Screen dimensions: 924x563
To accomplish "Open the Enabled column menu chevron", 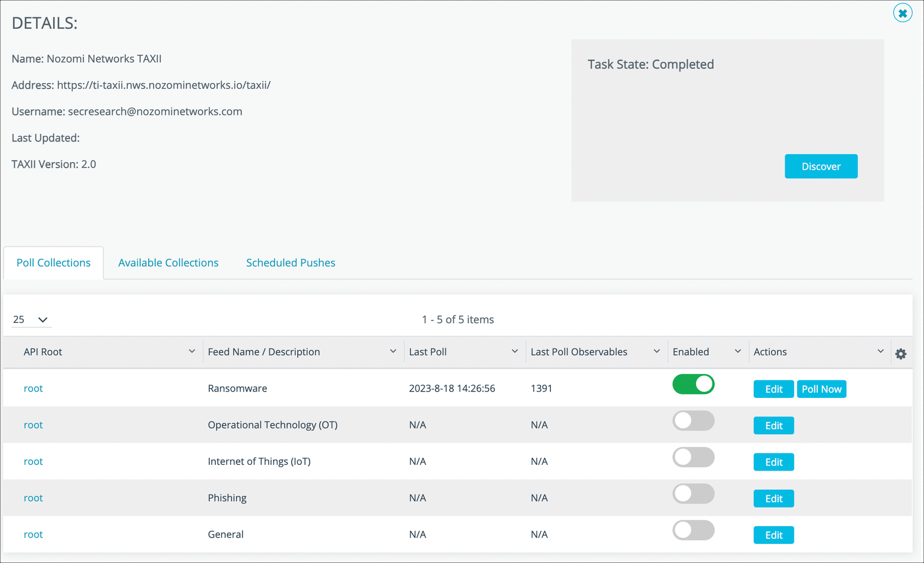I will 737,351.
